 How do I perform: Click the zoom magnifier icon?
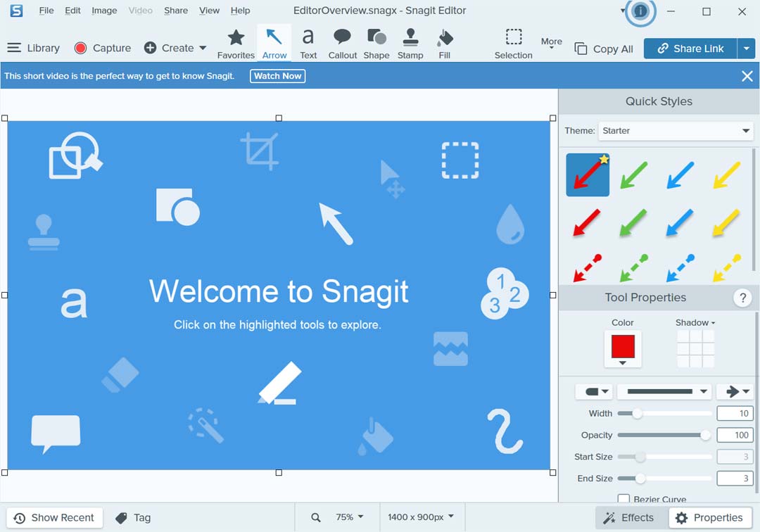tap(315, 517)
